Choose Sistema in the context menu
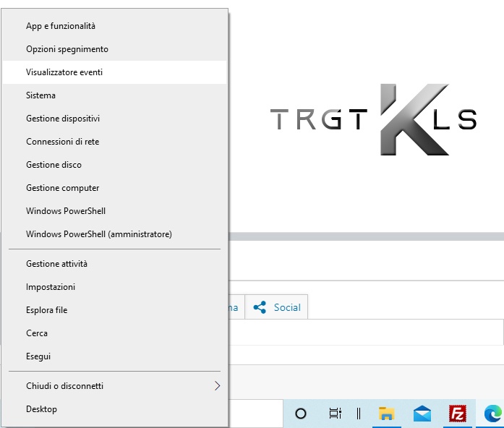Screen dimensions: 504x428 click(40, 95)
